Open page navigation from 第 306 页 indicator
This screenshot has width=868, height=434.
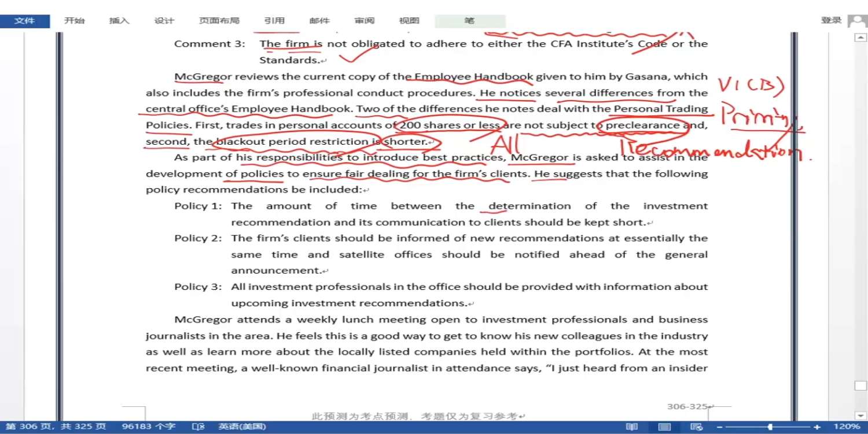pyautogui.click(x=56, y=427)
